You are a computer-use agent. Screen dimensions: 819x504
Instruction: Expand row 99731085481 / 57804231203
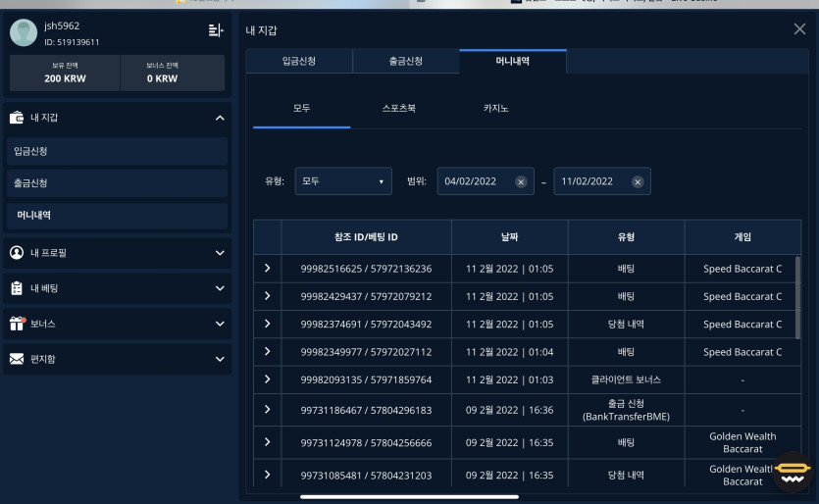point(268,475)
